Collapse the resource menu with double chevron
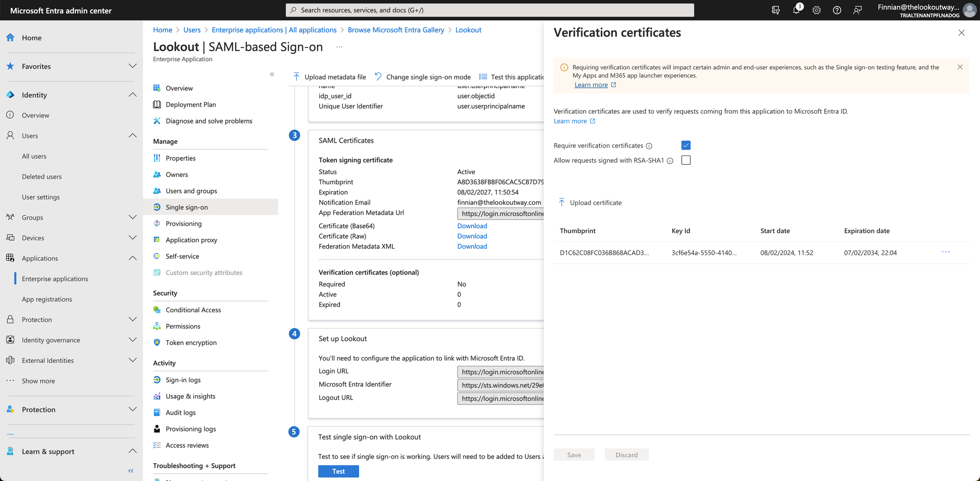This screenshot has width=980, height=481. pos(272,75)
